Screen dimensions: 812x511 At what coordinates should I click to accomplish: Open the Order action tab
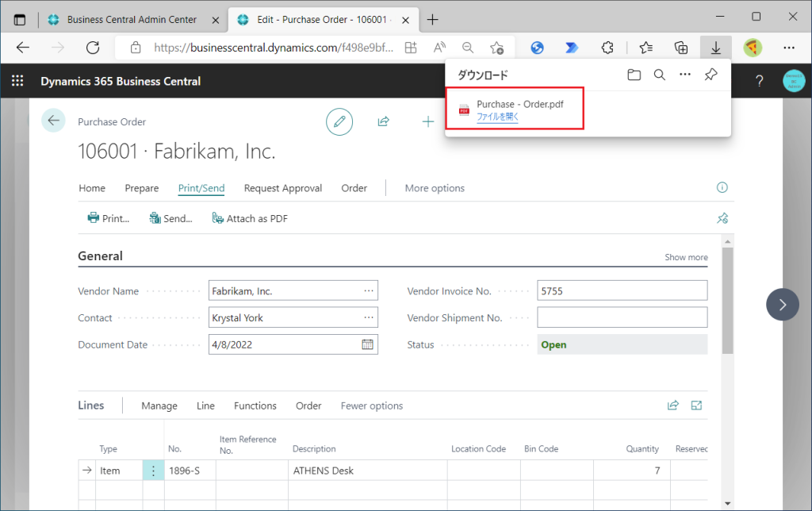(x=354, y=188)
